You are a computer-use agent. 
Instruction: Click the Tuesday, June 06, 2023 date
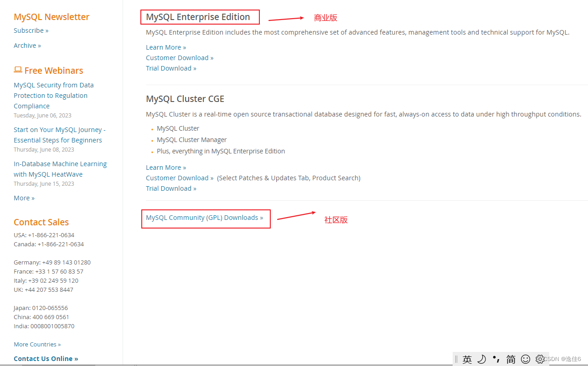tap(42, 116)
